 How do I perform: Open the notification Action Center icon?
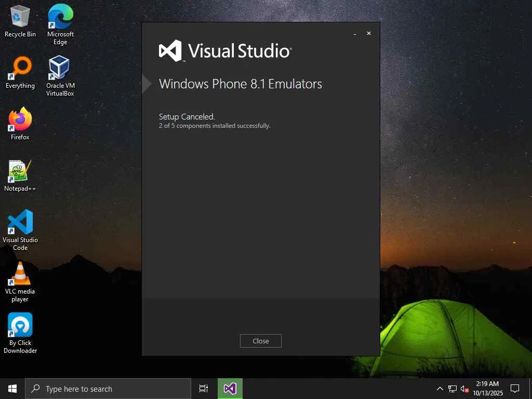515,389
